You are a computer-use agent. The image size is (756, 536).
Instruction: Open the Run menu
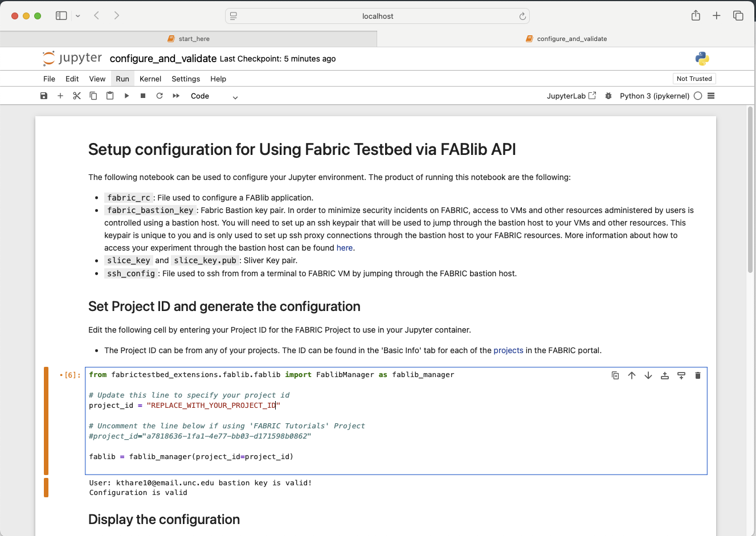[122, 79]
